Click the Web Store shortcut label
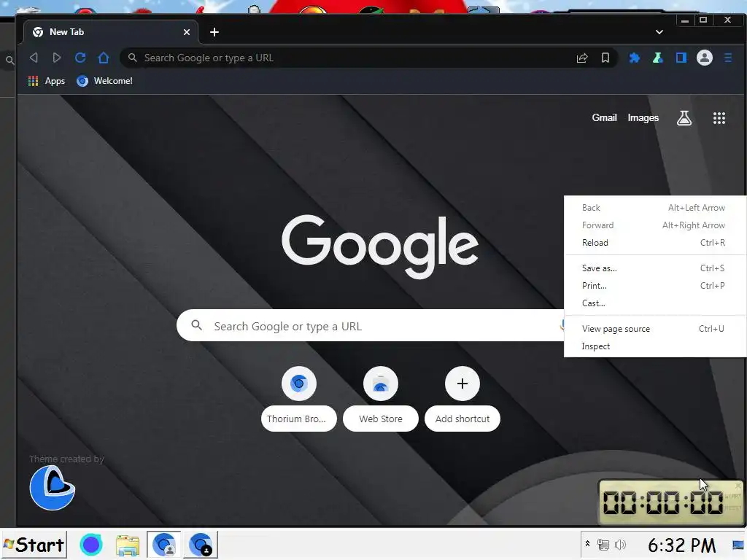The image size is (747, 560). point(381,419)
